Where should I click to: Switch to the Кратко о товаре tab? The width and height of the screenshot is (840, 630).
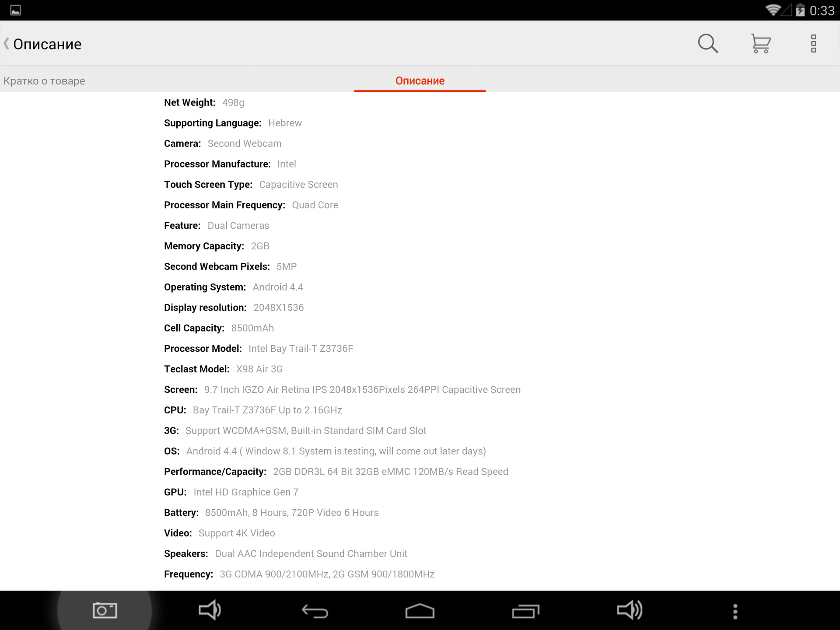44,81
